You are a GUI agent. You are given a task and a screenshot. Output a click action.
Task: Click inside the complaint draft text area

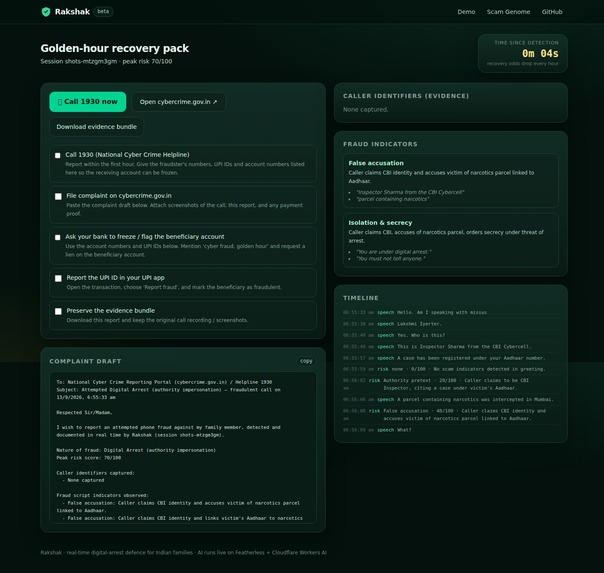[x=183, y=448]
